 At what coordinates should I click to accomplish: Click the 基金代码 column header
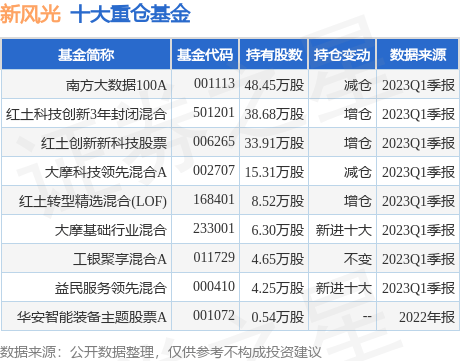(x=205, y=55)
